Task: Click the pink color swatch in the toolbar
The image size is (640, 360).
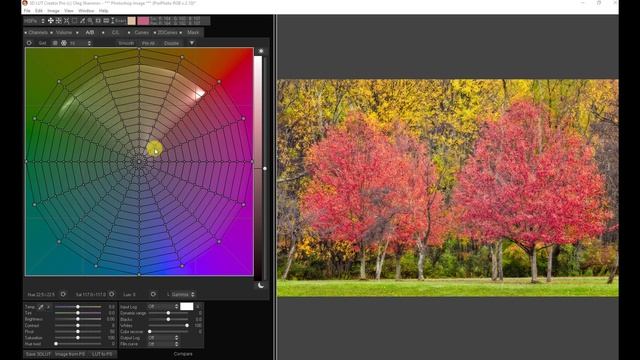Action: [x=143, y=20]
